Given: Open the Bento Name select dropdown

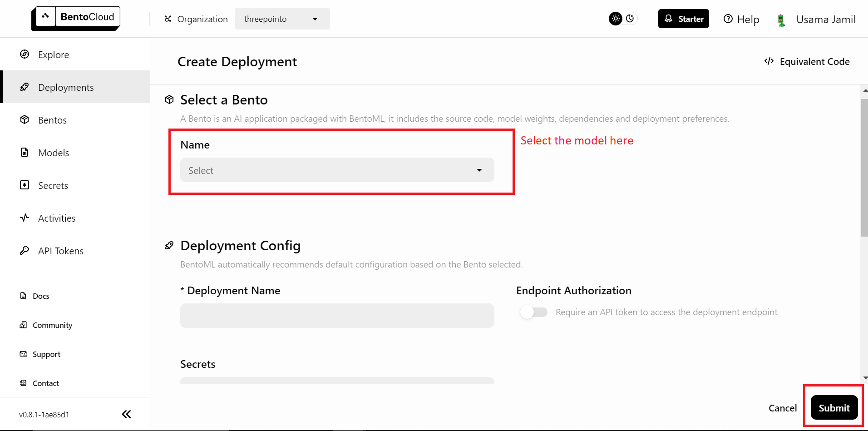Looking at the screenshot, I should click(x=337, y=170).
